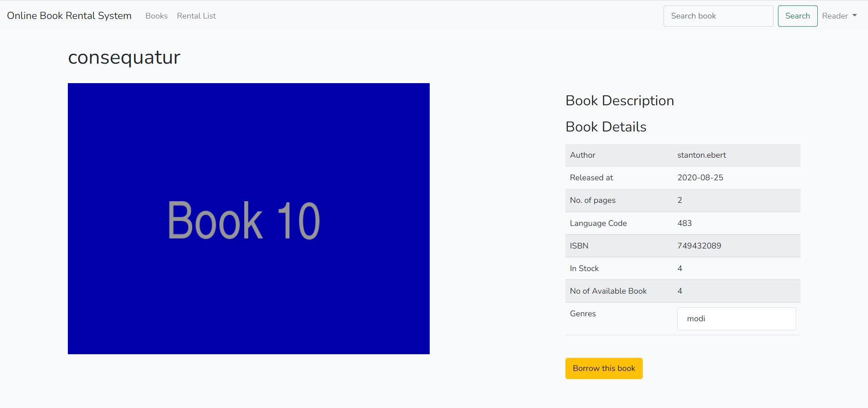Click the Book Details heading

point(606,127)
